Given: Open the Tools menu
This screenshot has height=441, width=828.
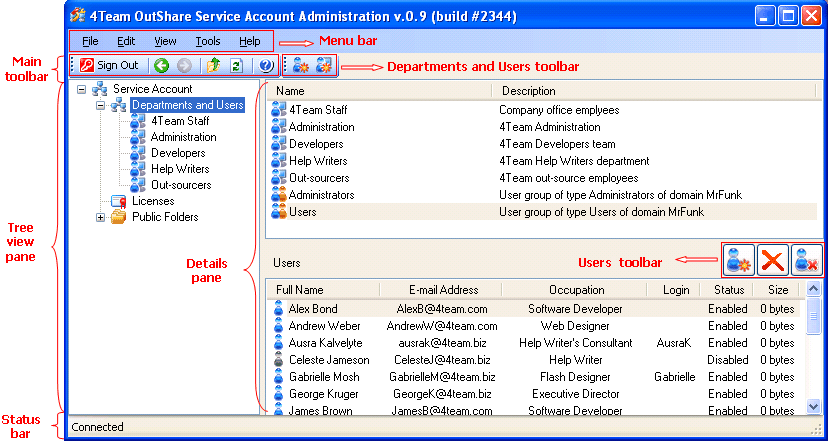Looking at the screenshot, I should point(208,41).
